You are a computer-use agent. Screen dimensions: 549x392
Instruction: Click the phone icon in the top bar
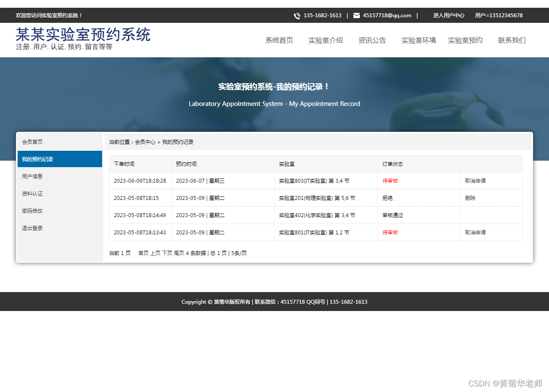coord(297,16)
